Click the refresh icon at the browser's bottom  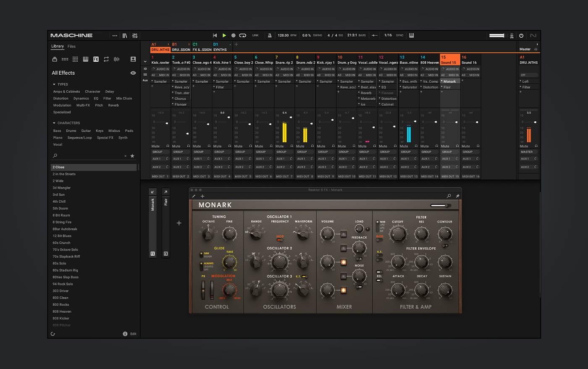tap(53, 334)
